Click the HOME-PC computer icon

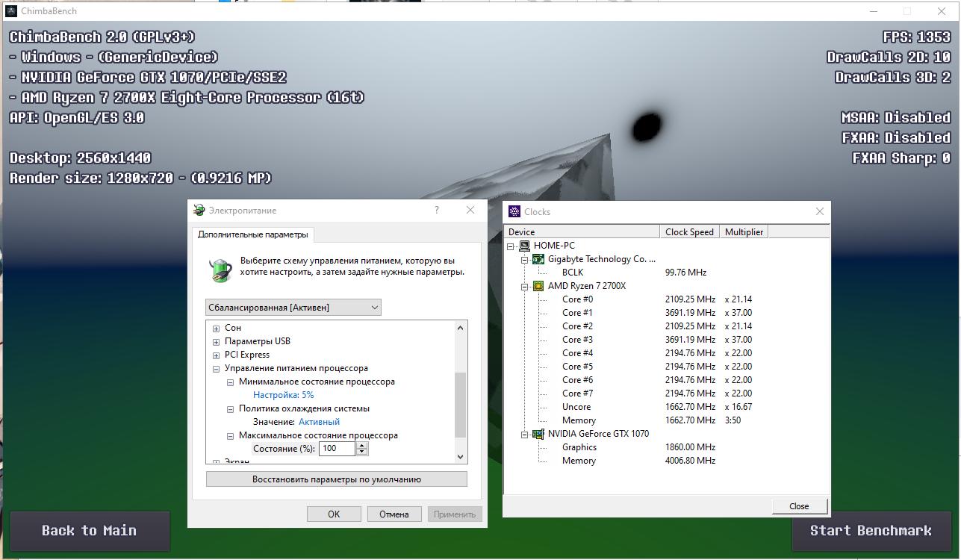[x=524, y=246]
